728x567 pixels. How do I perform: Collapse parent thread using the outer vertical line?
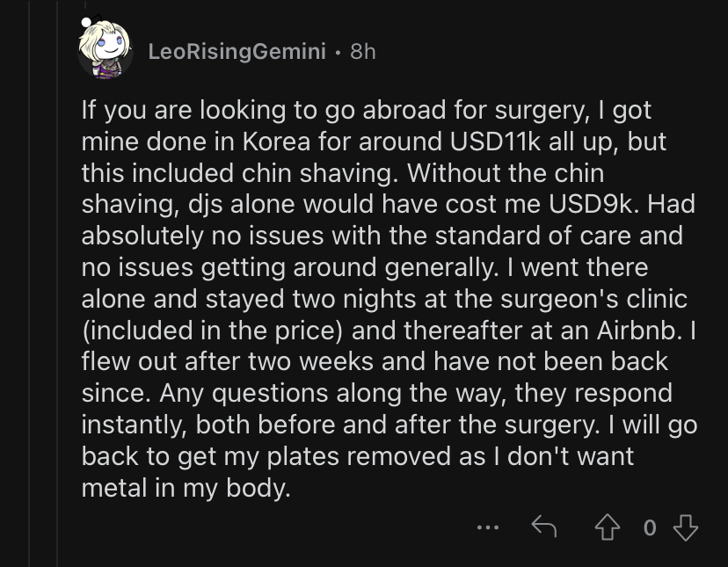coord(30,283)
